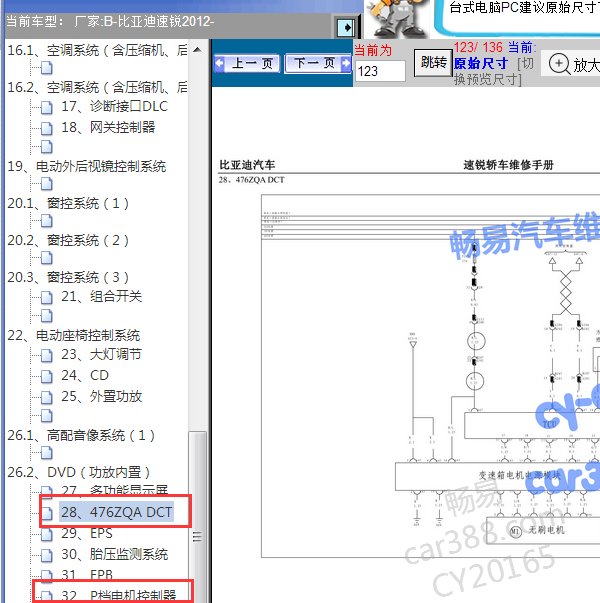Select first 16.1、空调系统 entry
The image size is (600, 603).
coord(97,50)
